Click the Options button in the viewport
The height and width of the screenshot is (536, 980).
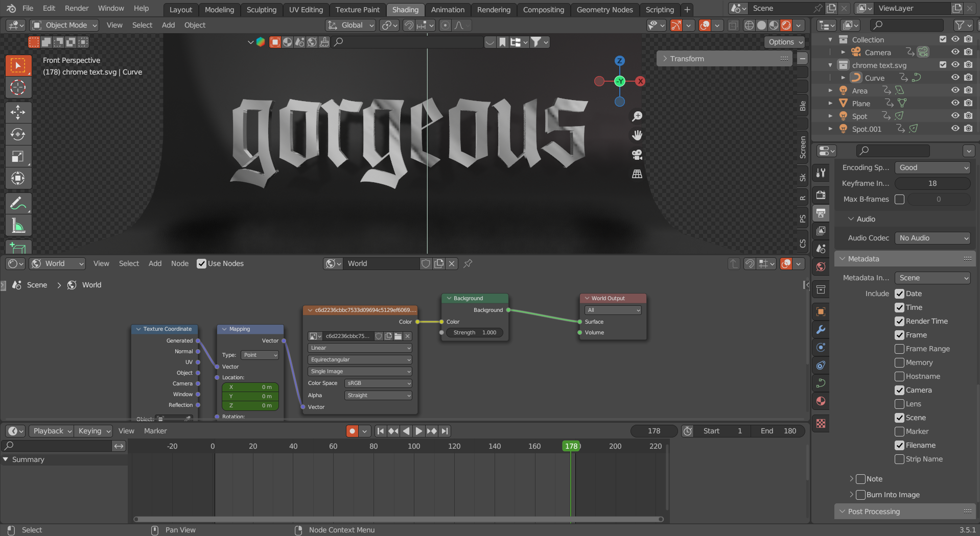click(785, 42)
